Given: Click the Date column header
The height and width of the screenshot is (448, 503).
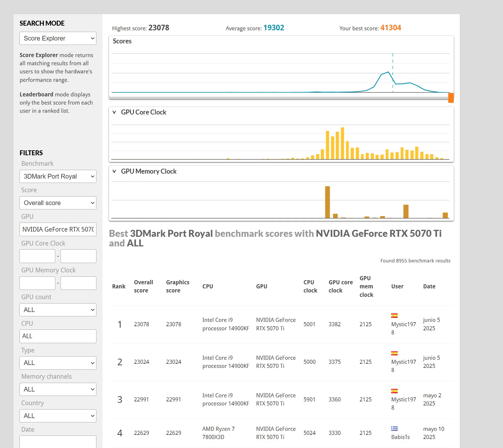Looking at the screenshot, I should click(x=429, y=286).
